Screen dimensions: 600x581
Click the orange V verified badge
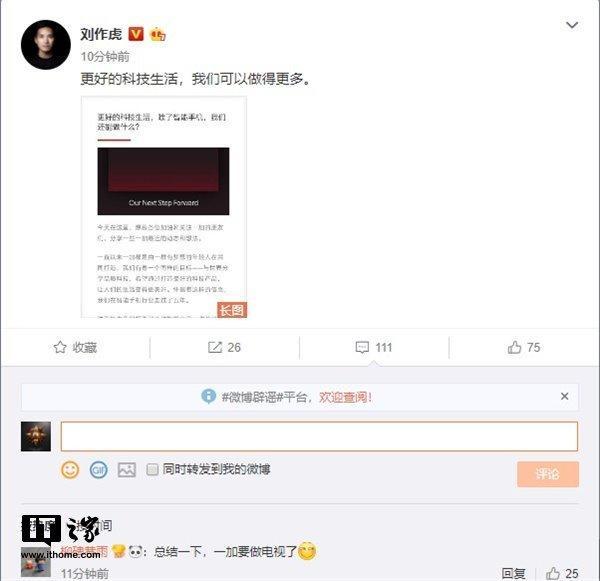(x=135, y=34)
